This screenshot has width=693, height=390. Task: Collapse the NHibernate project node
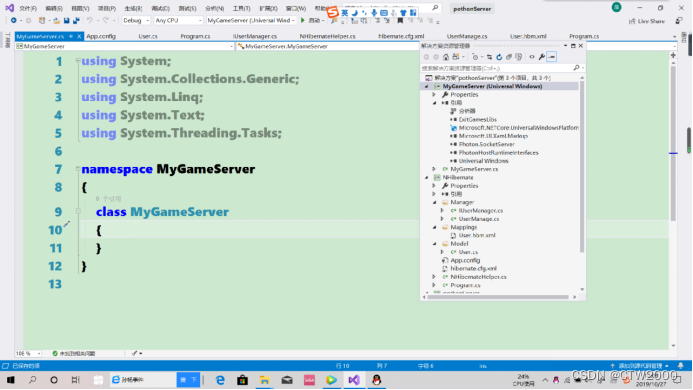pyautogui.click(x=427, y=178)
